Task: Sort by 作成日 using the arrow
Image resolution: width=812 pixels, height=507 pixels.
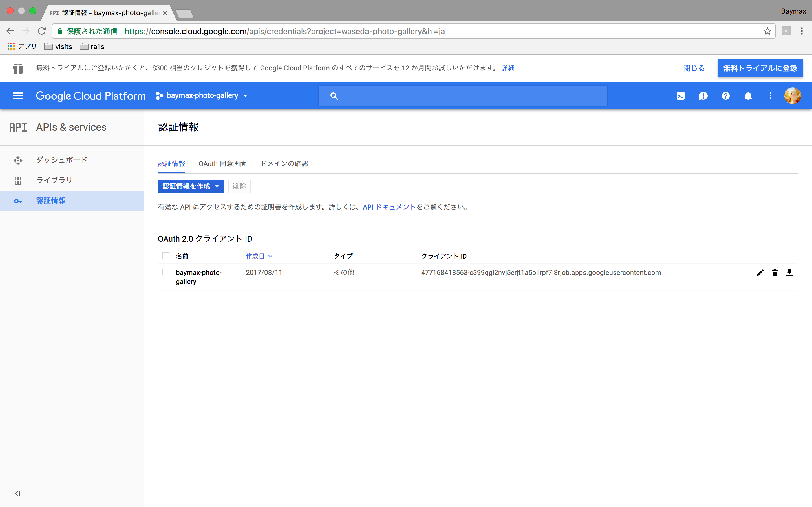Action: 270,256
